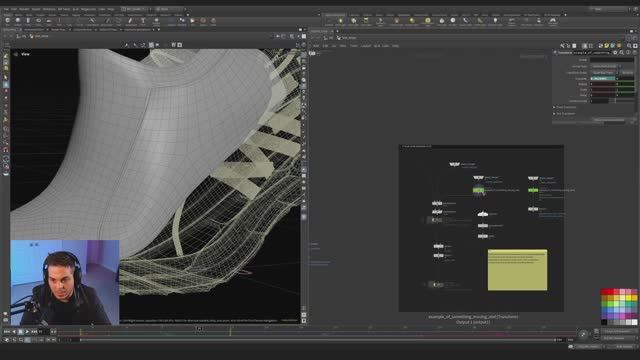Select the Tube shelf tool
Image resolution: width=640 pixels, height=360 pixels.
pyautogui.click(x=28, y=21)
